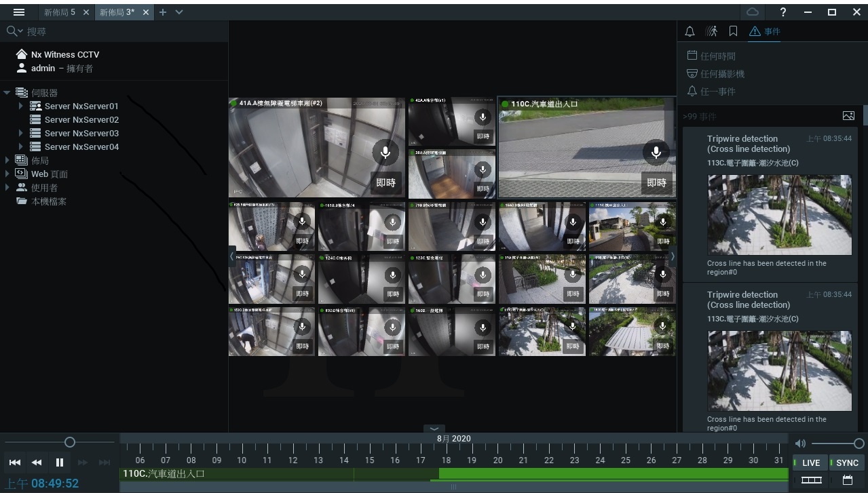
Task: Open the hamburger main menu
Action: (19, 12)
